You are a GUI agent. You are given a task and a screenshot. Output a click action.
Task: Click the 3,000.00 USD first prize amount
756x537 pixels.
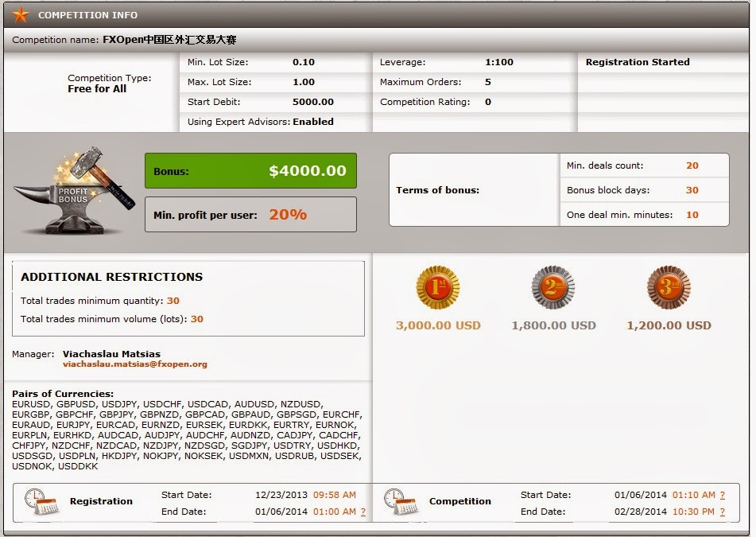(438, 325)
